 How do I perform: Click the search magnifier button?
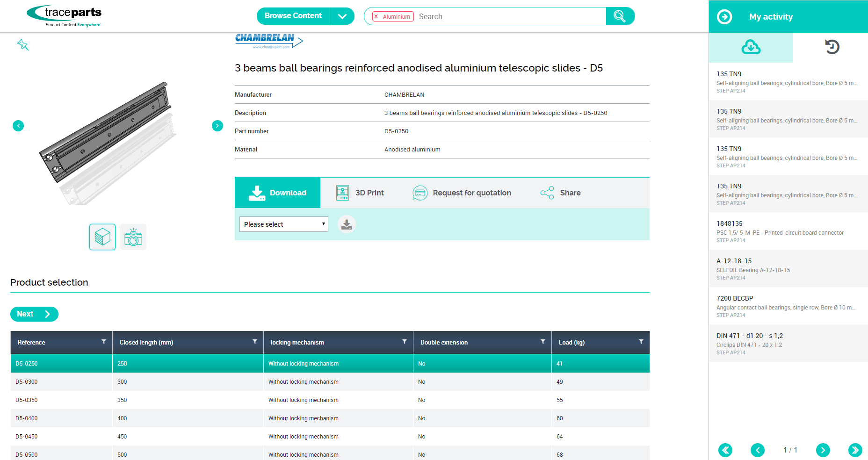pyautogui.click(x=620, y=16)
